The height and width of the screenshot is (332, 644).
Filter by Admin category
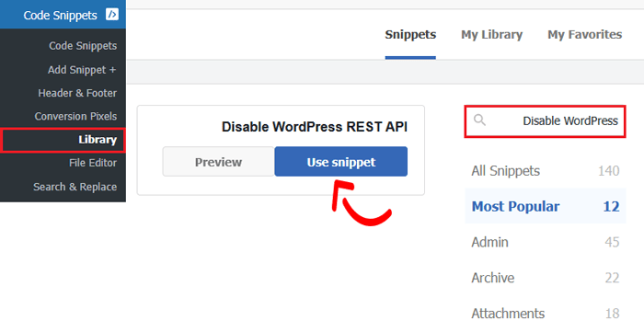pos(545,242)
